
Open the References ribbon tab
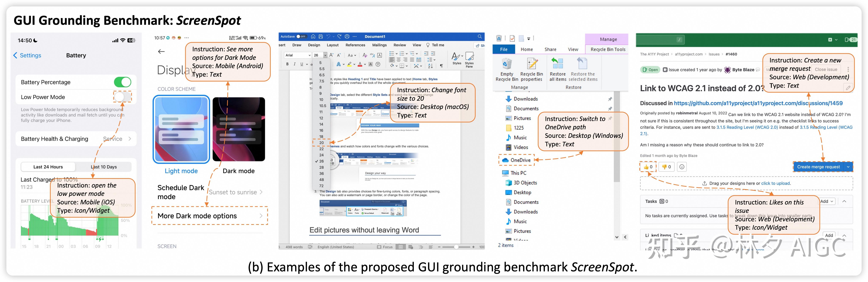point(355,45)
